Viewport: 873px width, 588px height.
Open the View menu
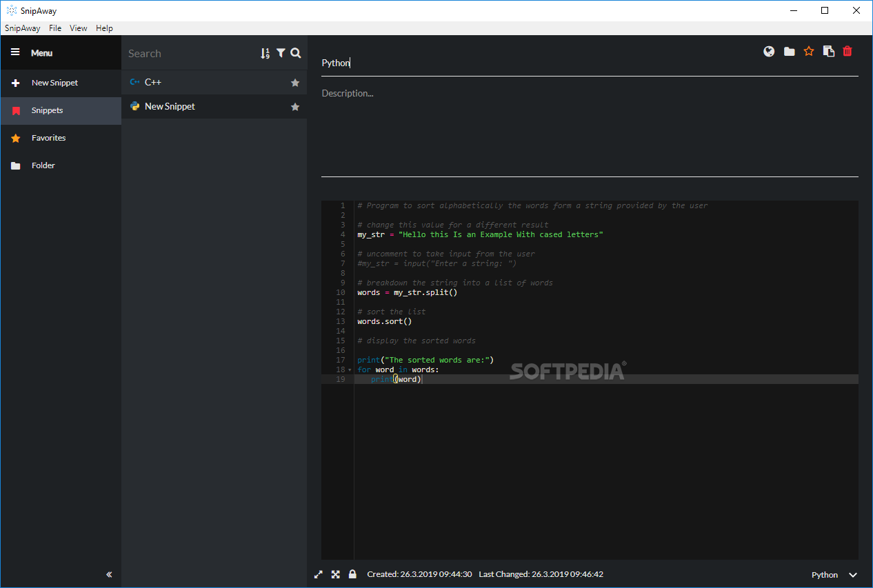[x=79, y=28]
